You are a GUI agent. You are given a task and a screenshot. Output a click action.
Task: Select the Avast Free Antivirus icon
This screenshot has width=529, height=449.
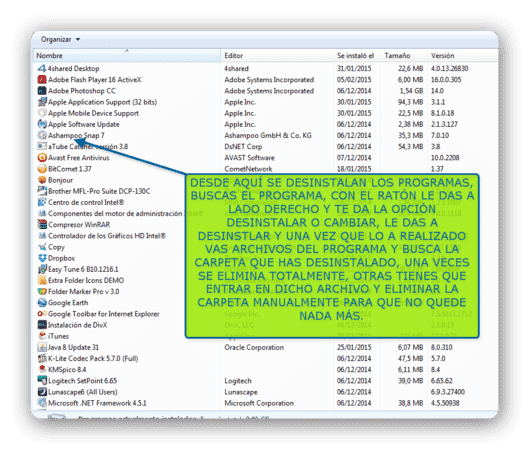pos(42,158)
